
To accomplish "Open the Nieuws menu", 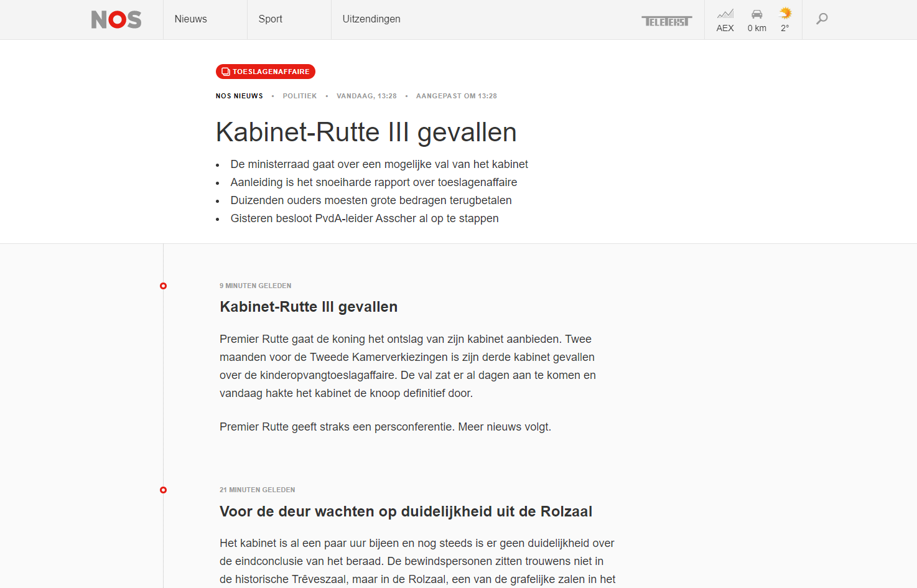I will [191, 19].
